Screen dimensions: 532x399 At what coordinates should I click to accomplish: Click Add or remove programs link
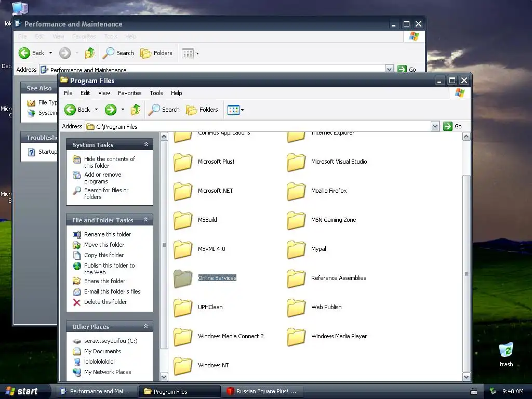point(103,178)
